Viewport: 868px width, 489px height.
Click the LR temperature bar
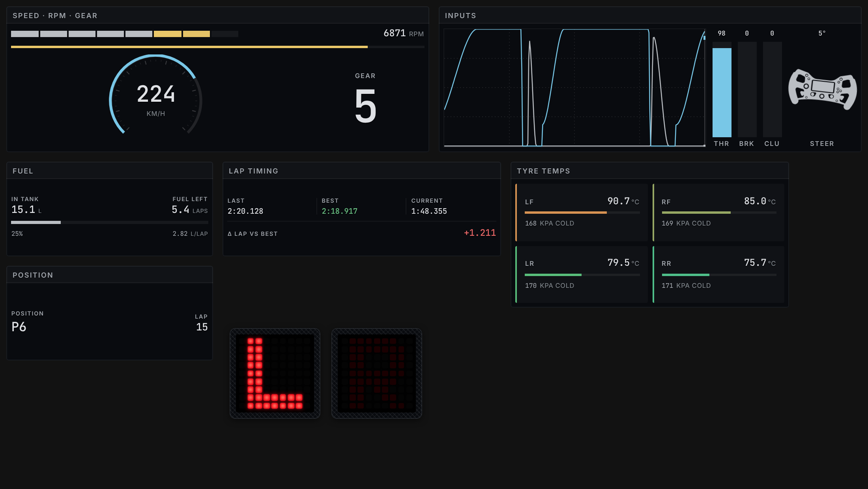click(x=582, y=275)
